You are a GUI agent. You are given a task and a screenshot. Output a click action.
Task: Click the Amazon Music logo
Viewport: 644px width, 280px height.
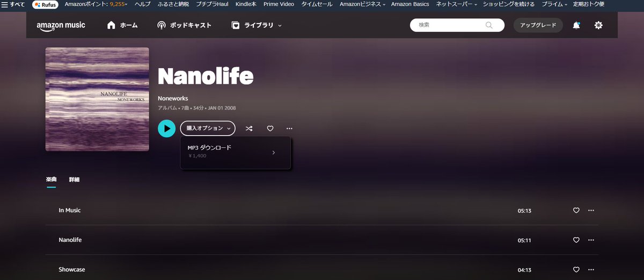click(x=61, y=25)
